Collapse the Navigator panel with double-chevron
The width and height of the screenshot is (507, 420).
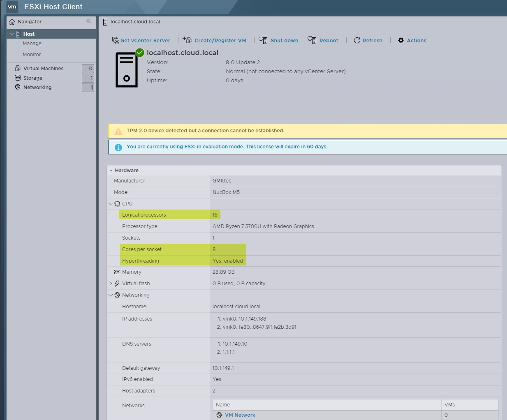pyautogui.click(x=88, y=21)
